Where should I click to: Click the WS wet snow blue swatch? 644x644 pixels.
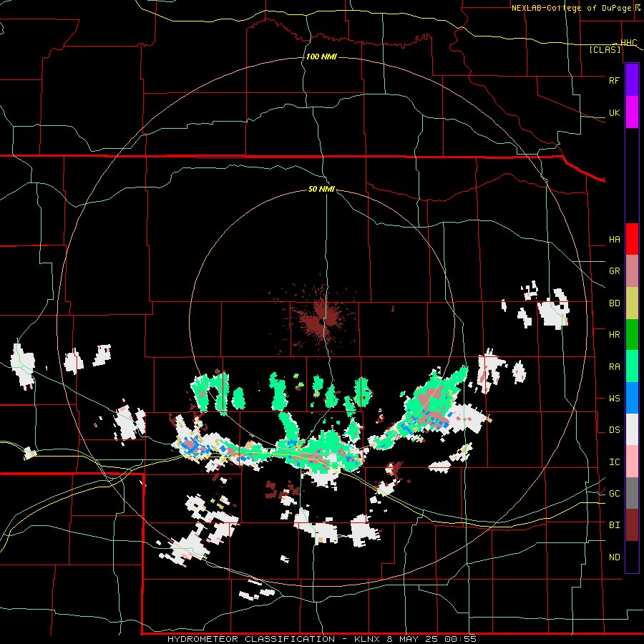coord(632,398)
